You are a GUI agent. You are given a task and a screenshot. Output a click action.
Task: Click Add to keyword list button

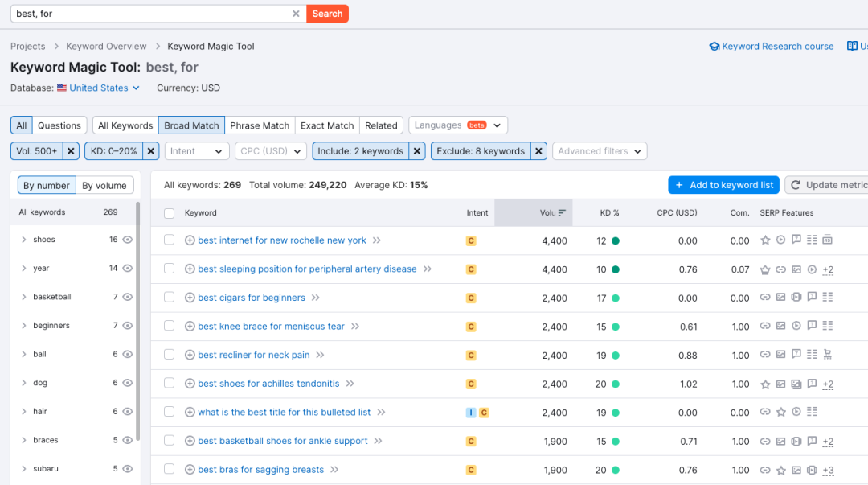[723, 185]
